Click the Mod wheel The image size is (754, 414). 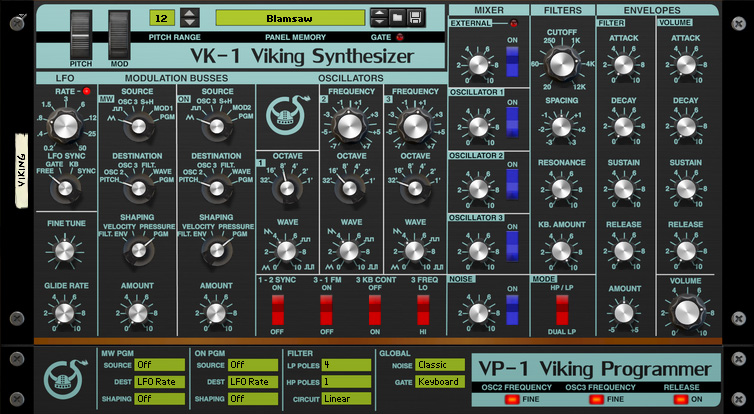119,35
